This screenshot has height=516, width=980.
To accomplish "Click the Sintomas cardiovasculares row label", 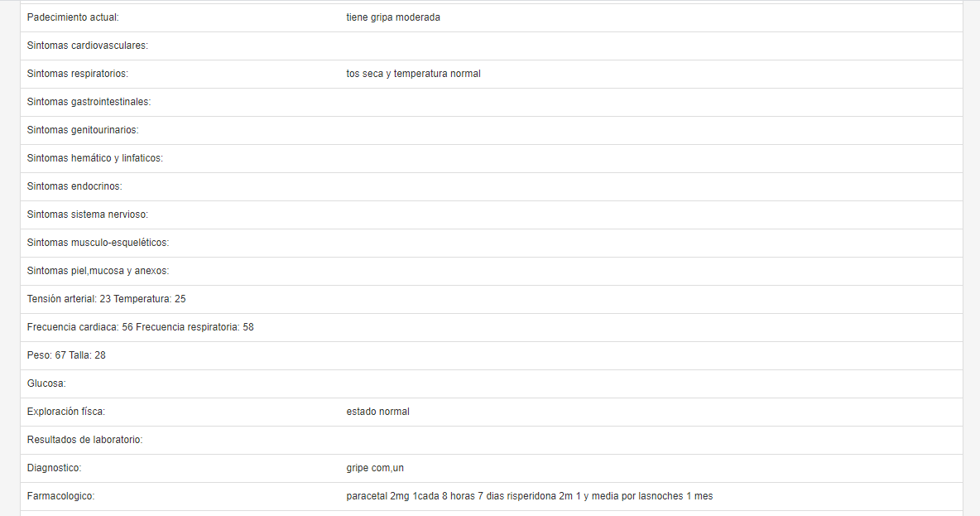I will point(88,46).
